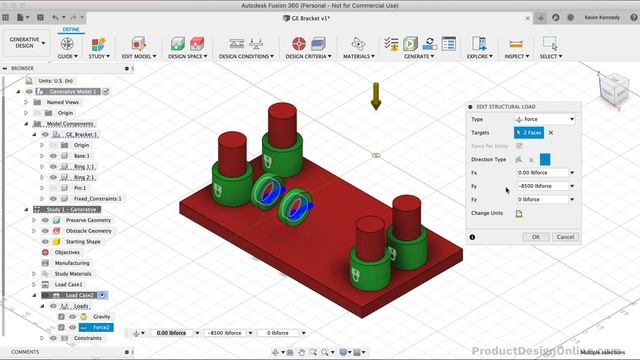Open the Type Force dropdown
This screenshot has width=640, height=360.
pos(544,119)
